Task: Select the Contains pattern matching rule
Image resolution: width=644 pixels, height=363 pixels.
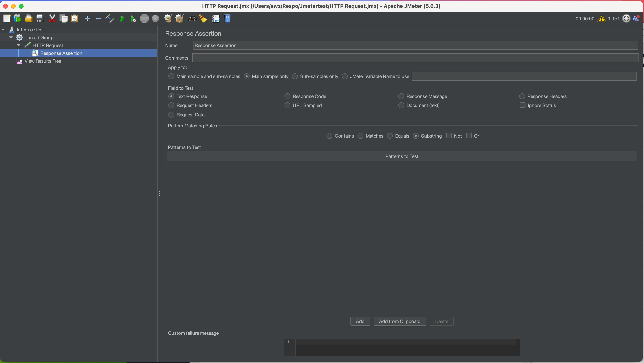Action: tap(329, 136)
